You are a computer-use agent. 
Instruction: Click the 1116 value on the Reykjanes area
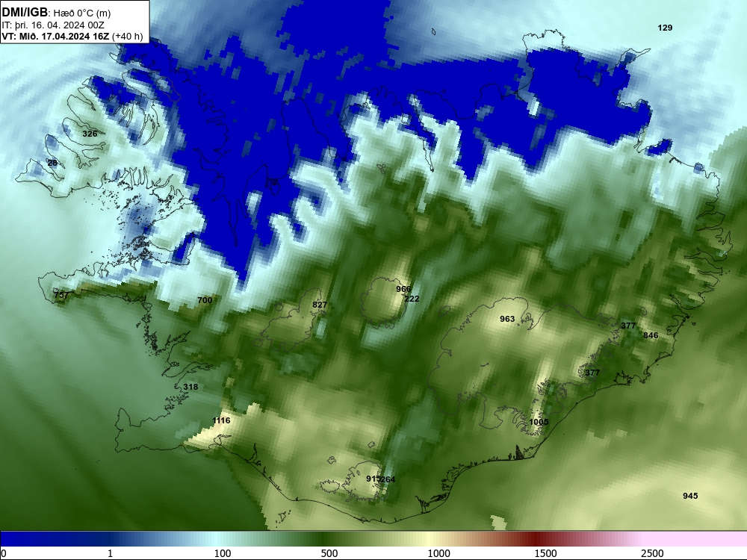[x=221, y=420]
